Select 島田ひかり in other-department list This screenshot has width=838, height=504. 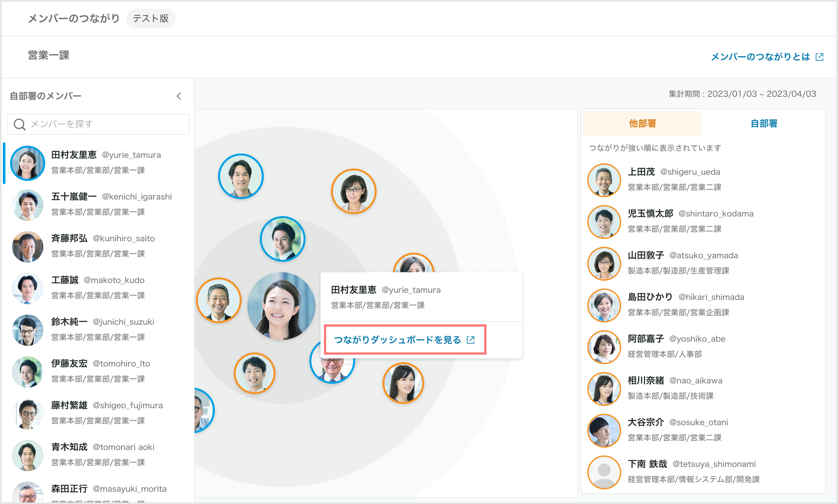pyautogui.click(x=703, y=305)
